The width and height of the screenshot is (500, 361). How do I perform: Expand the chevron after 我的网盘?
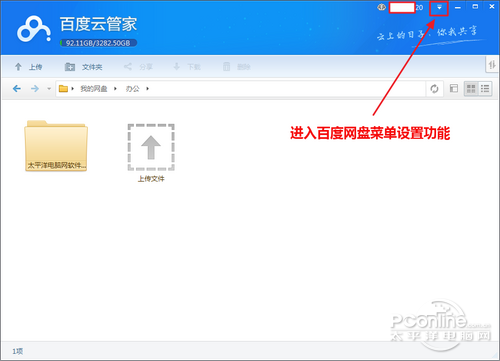115,89
